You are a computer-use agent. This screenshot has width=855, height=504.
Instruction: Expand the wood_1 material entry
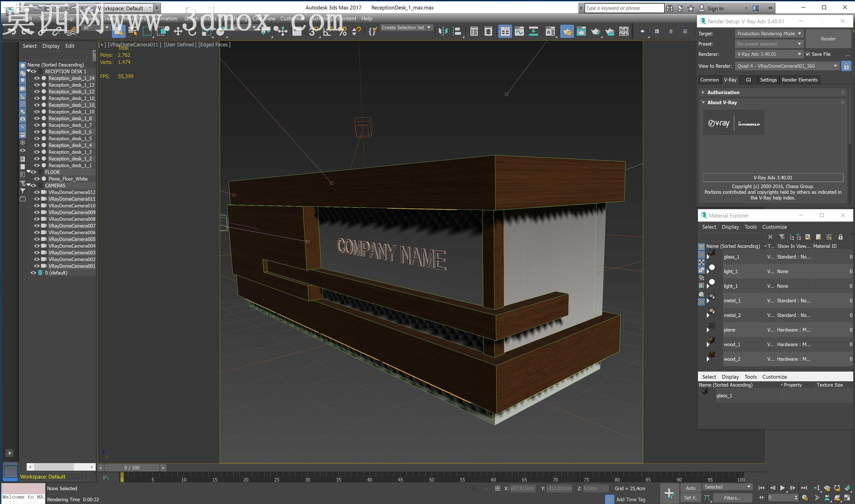coord(708,344)
